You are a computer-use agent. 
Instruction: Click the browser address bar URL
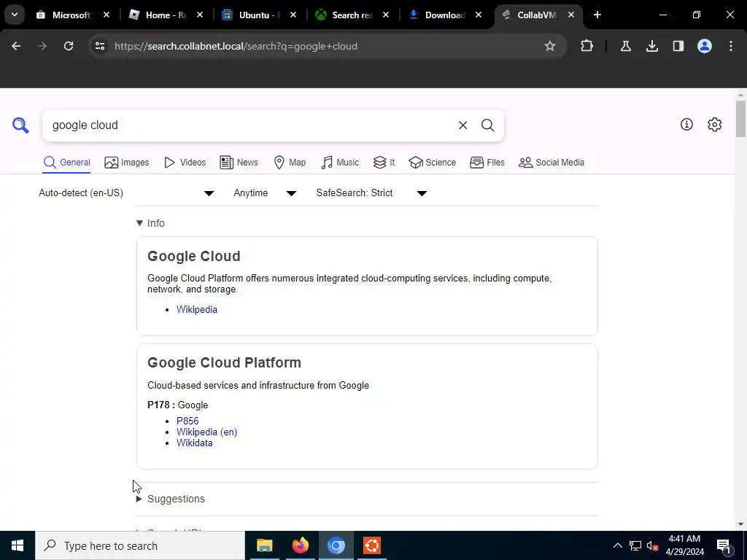[x=236, y=46]
